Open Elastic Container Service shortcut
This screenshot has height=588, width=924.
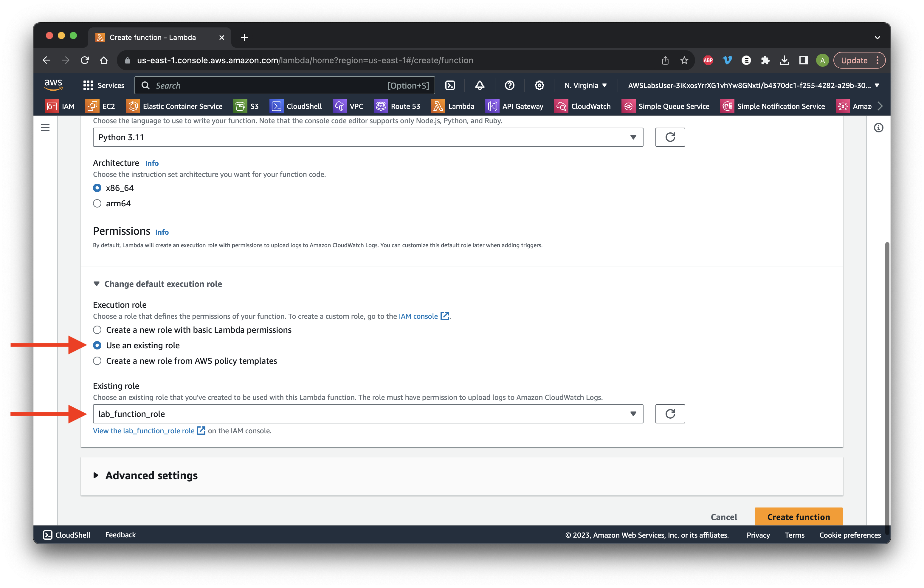[x=174, y=106]
